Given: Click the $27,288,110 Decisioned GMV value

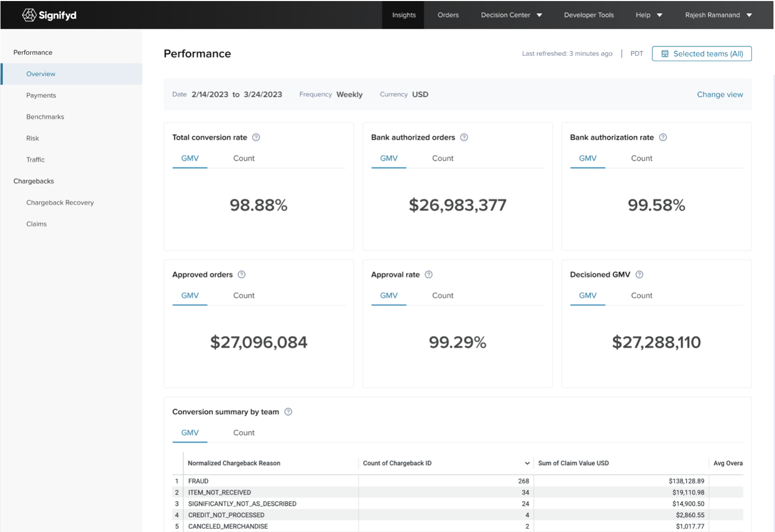Looking at the screenshot, I should point(656,342).
